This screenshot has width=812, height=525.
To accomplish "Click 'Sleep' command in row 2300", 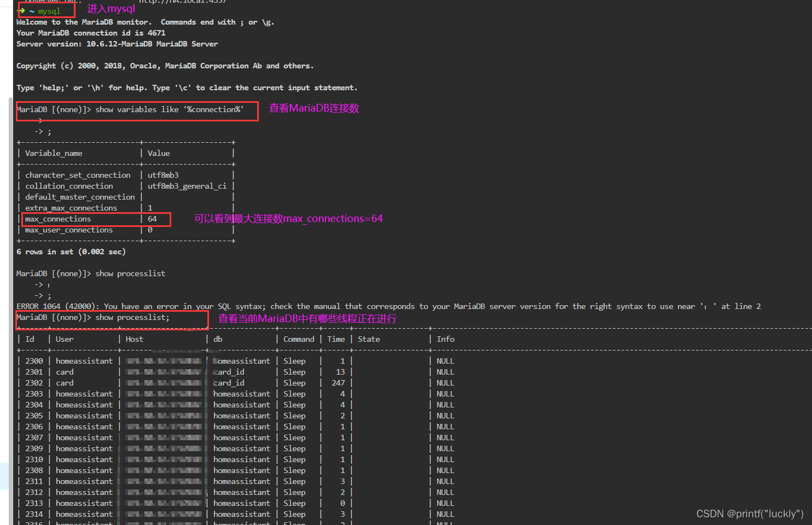I will pos(294,361).
